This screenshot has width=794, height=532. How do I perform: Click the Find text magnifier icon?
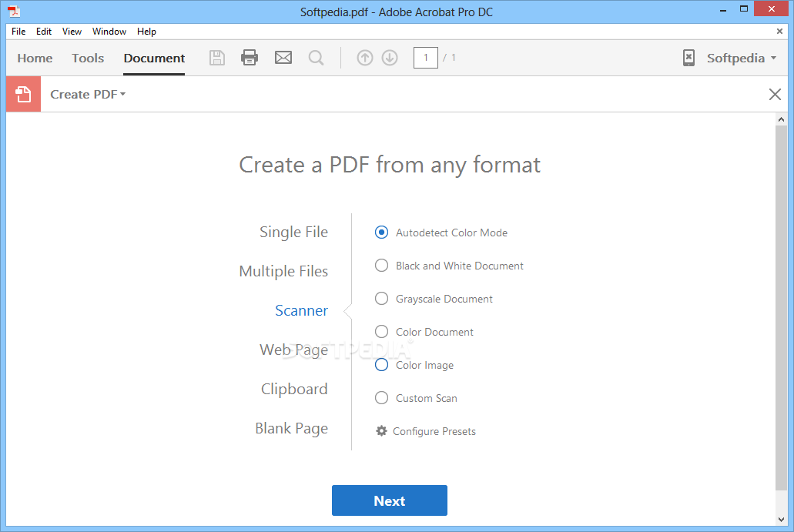point(316,58)
